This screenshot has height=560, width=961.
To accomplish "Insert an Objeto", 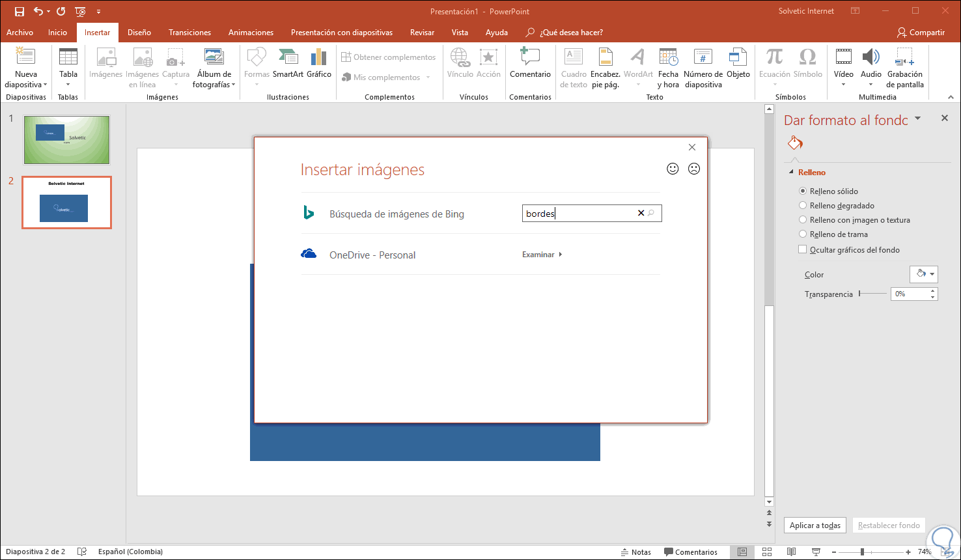I will [738, 64].
